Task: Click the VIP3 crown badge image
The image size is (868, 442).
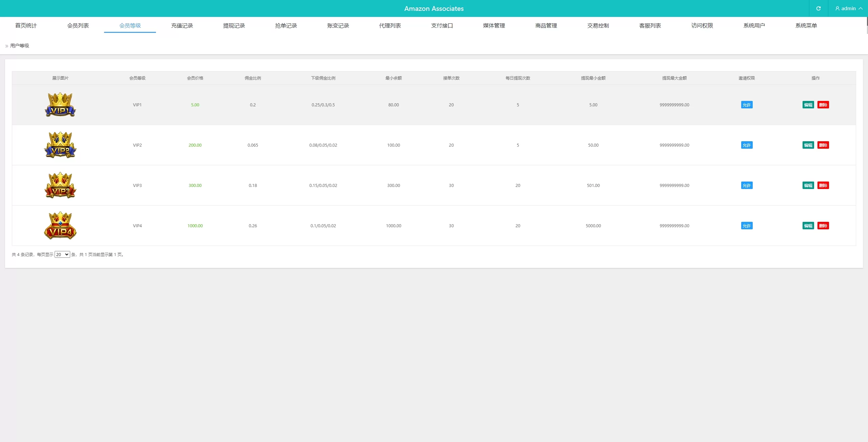Action: pyautogui.click(x=60, y=185)
